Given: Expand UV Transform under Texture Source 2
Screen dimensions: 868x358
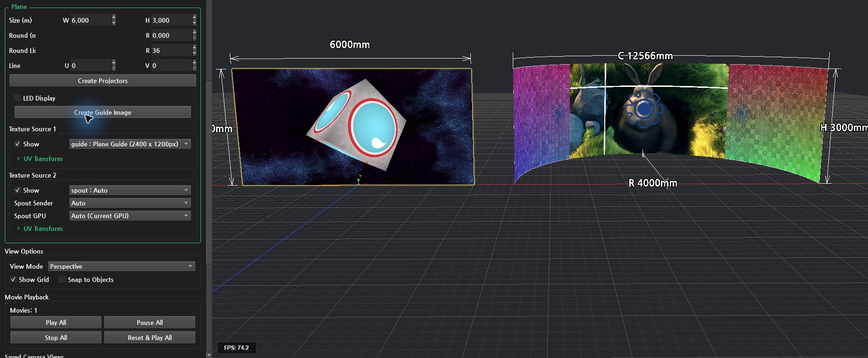Looking at the screenshot, I should (40, 229).
